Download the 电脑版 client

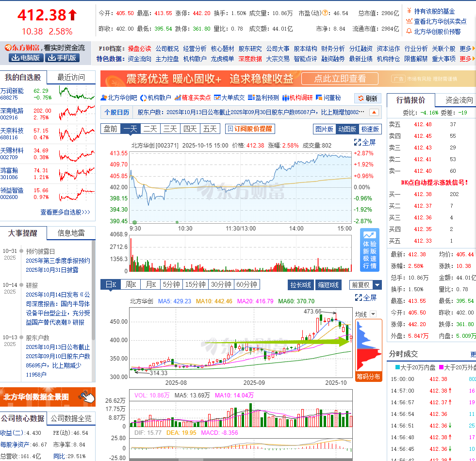(x=26, y=58)
